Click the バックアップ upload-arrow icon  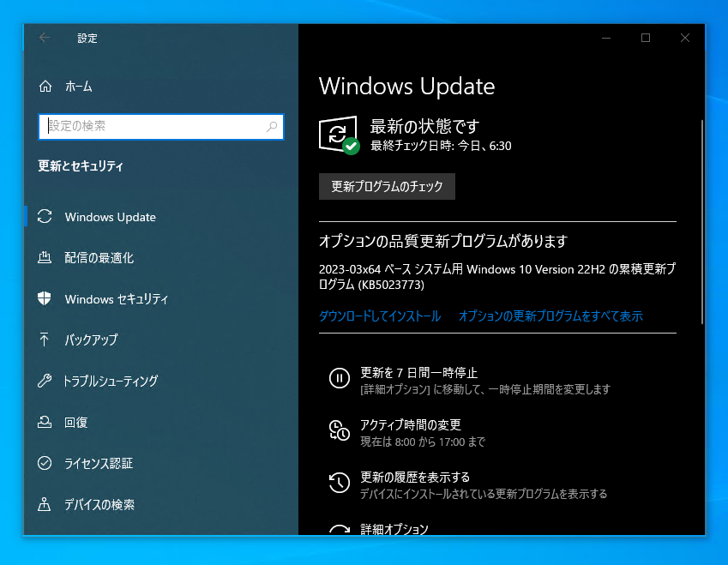pyautogui.click(x=45, y=340)
